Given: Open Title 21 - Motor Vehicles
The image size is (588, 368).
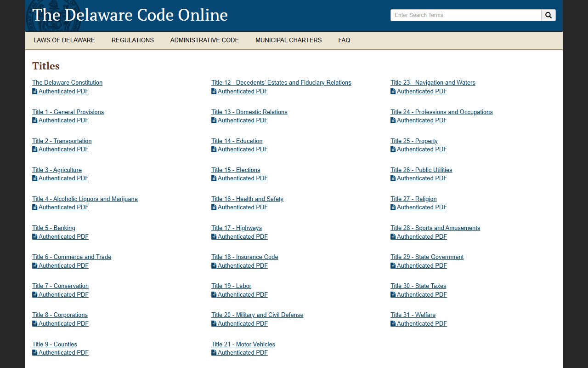Looking at the screenshot, I should (243, 344).
